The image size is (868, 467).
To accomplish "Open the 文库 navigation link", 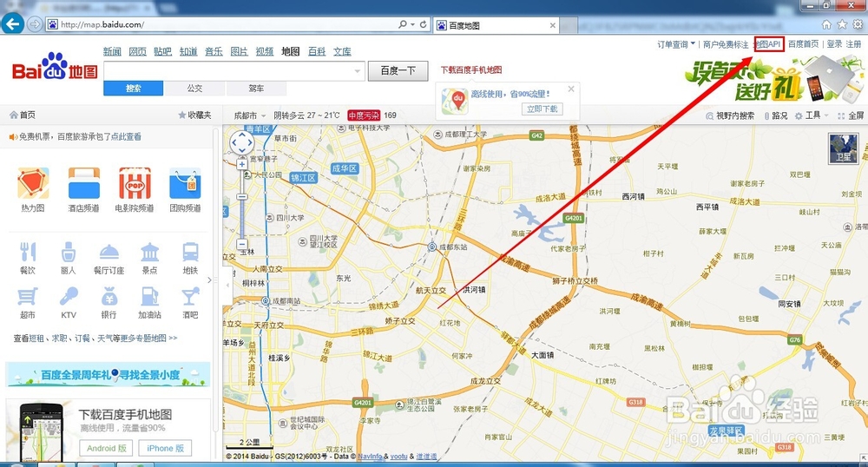I will pos(342,51).
